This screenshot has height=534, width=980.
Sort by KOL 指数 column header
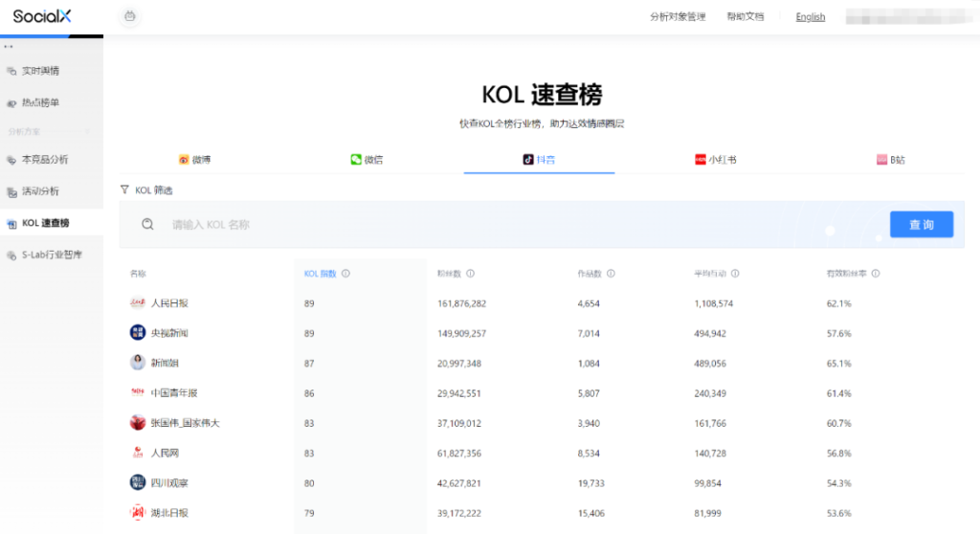point(320,274)
